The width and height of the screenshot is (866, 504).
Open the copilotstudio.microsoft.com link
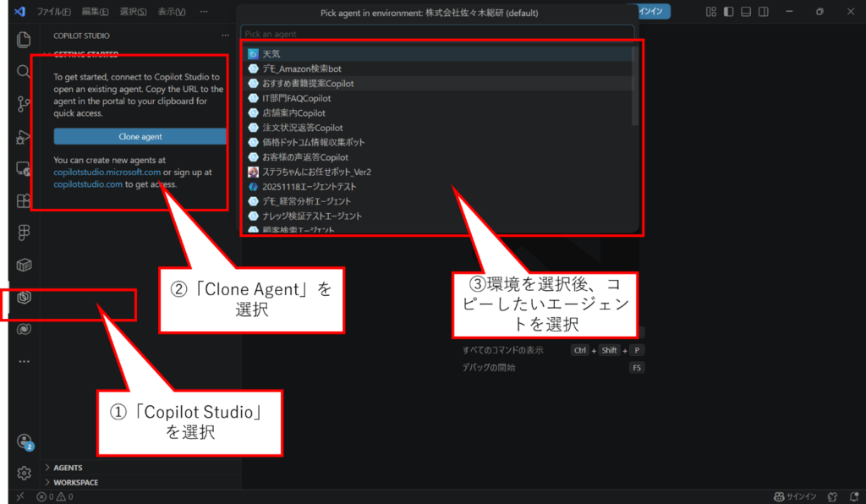click(x=107, y=172)
